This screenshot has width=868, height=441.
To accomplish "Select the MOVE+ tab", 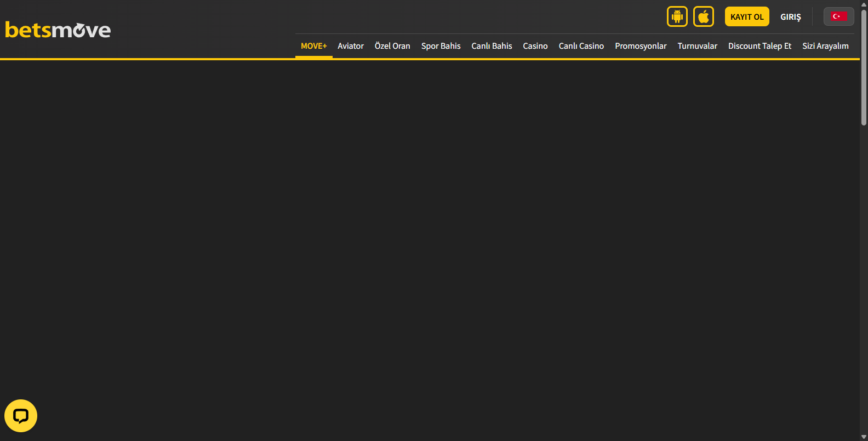I will tap(313, 46).
